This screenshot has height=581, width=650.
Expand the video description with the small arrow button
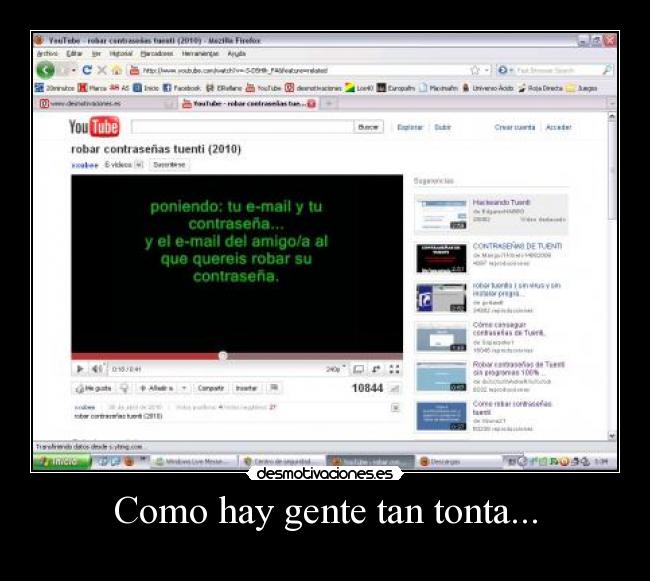coord(395,408)
